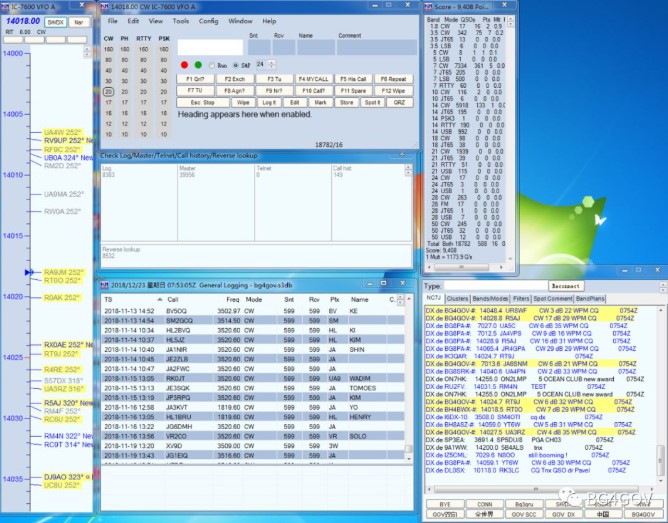The width and height of the screenshot is (668, 523).
Task: Click spot DJ9AO 323° on bandmap
Action: (63, 477)
